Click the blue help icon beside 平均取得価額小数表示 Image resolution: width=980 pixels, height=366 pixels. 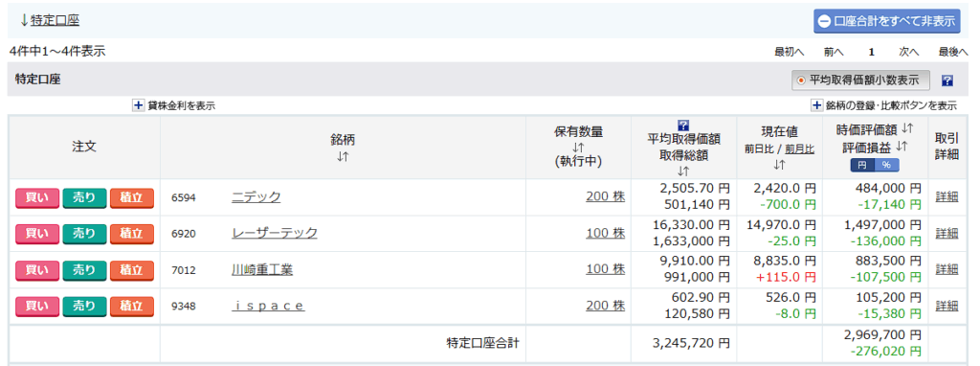pos(947,80)
